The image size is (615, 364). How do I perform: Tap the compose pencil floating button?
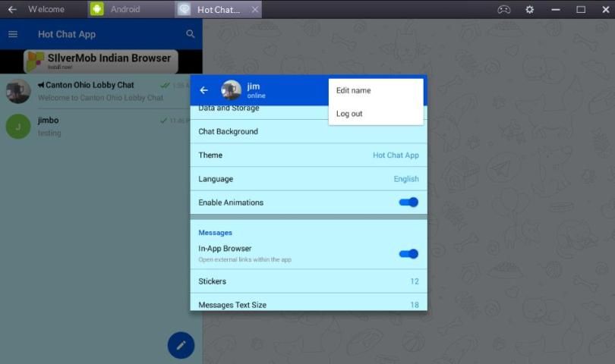point(181,345)
